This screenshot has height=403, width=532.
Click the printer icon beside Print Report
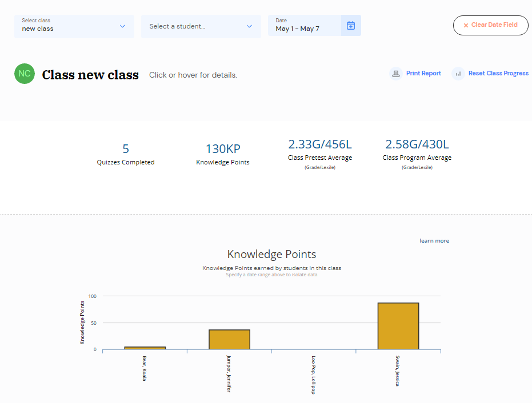point(395,74)
